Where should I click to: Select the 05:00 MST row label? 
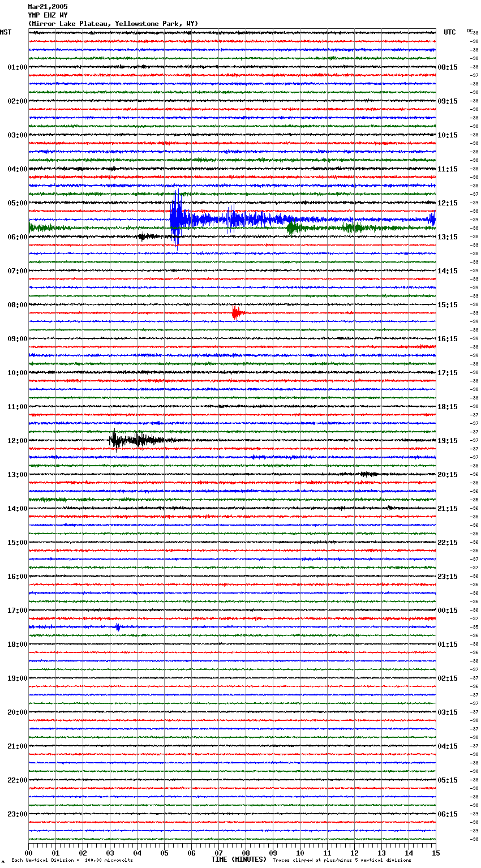(x=17, y=203)
